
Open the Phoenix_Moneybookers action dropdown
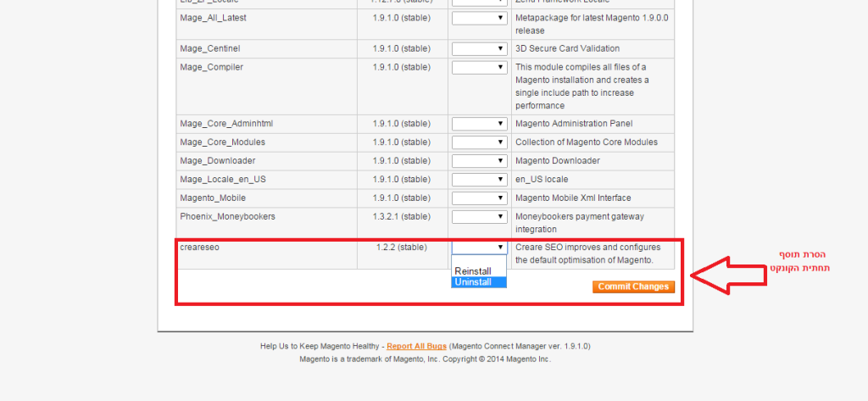coord(480,216)
